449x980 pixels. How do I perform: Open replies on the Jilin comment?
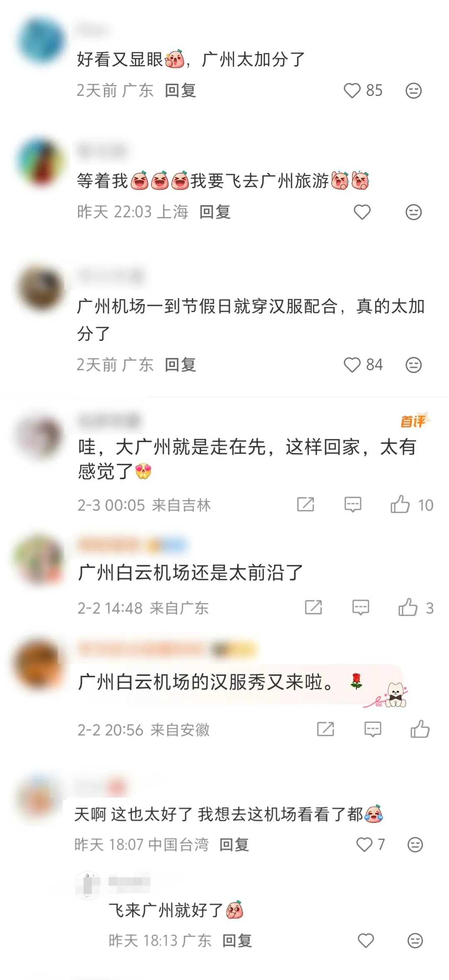pyautogui.click(x=353, y=505)
